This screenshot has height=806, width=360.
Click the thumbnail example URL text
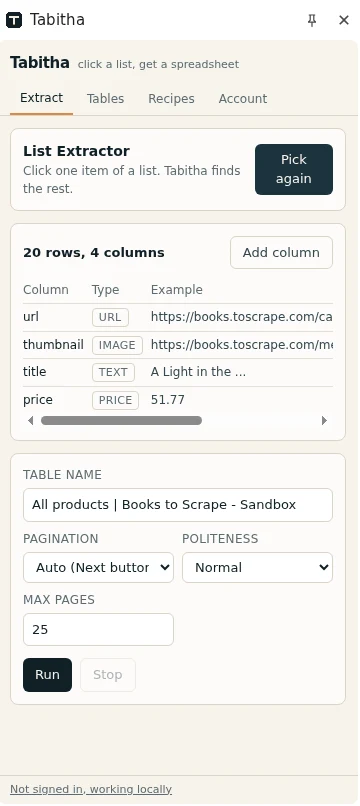[x=241, y=345]
